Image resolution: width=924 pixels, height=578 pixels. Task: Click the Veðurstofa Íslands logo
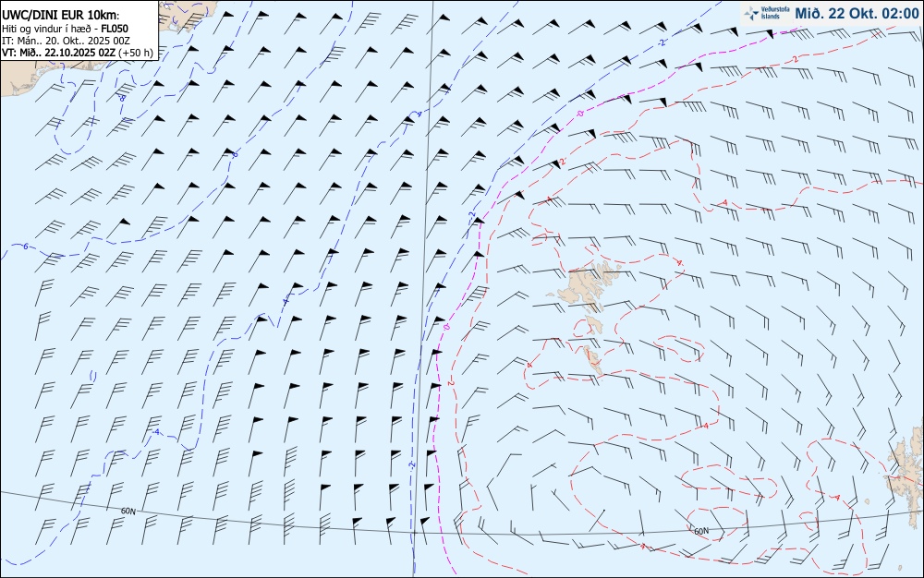tap(766, 13)
